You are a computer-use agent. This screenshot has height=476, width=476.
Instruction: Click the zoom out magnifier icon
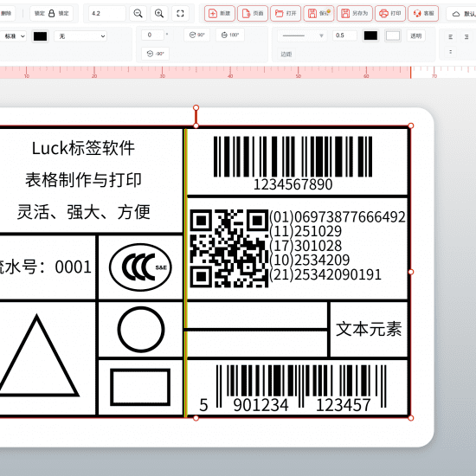coord(138,13)
